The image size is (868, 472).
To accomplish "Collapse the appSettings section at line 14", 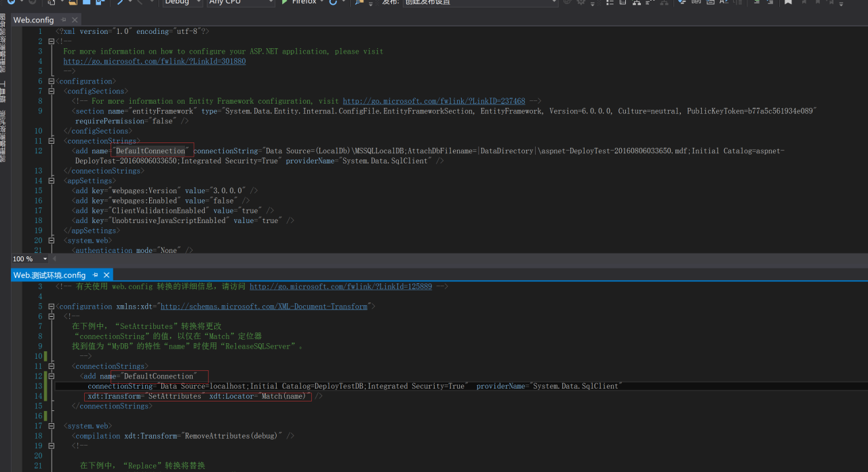I will coord(52,181).
